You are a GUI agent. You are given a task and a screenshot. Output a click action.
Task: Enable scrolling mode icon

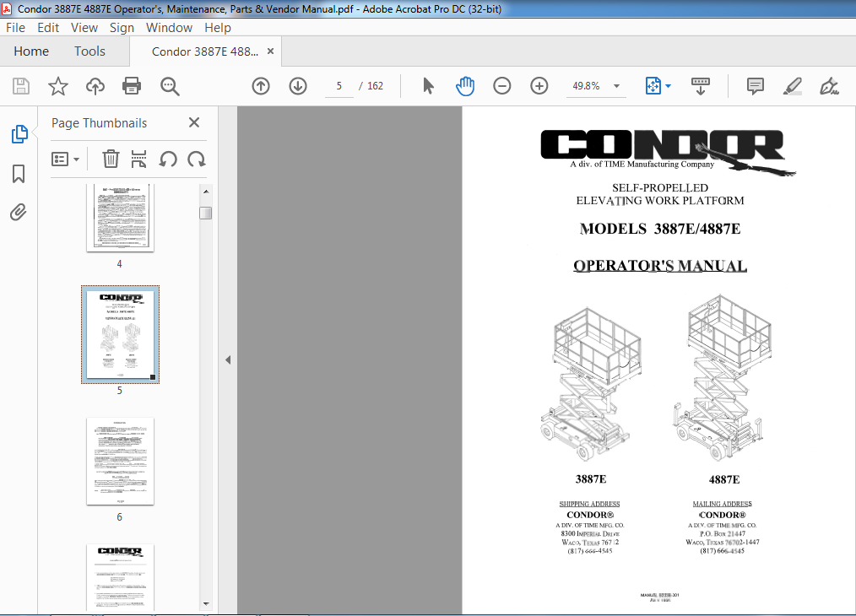[x=701, y=86]
